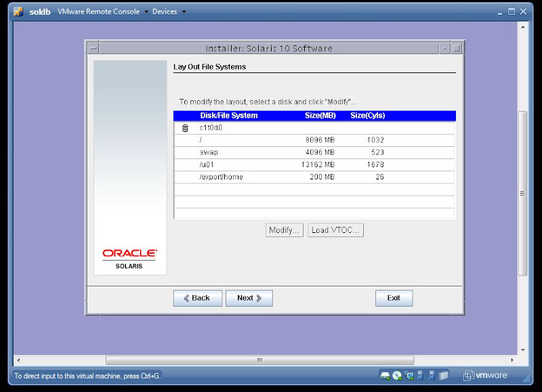Click the Back button
Image resolution: width=542 pixels, height=392 pixels.
coord(198,298)
